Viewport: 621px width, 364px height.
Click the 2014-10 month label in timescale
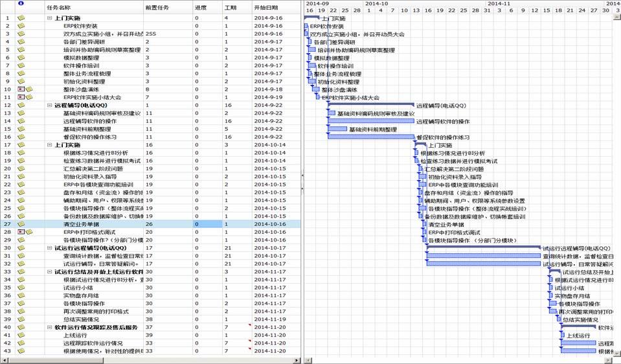click(x=377, y=3)
